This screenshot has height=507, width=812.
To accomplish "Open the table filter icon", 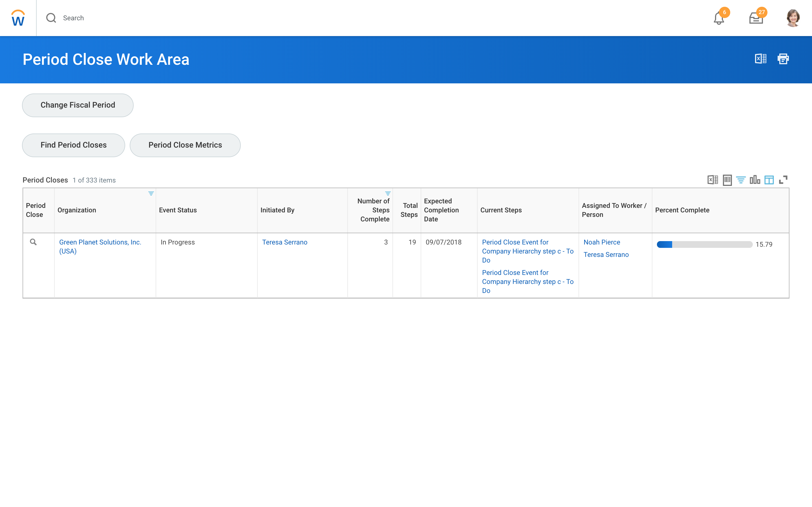I will coord(741,180).
